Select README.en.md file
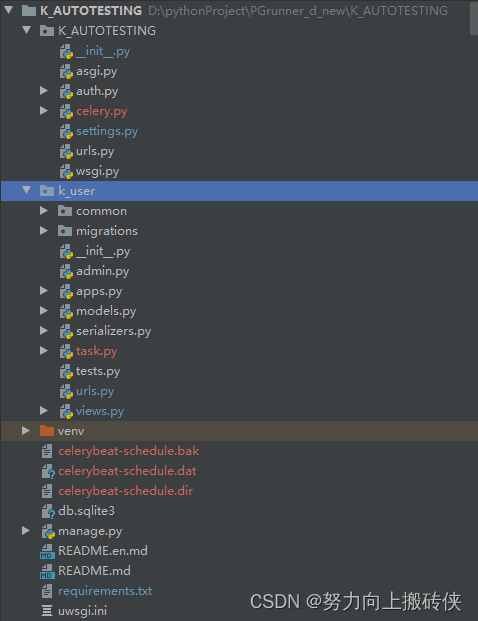Screen dimensions: 478x621 pyautogui.click(x=103, y=551)
